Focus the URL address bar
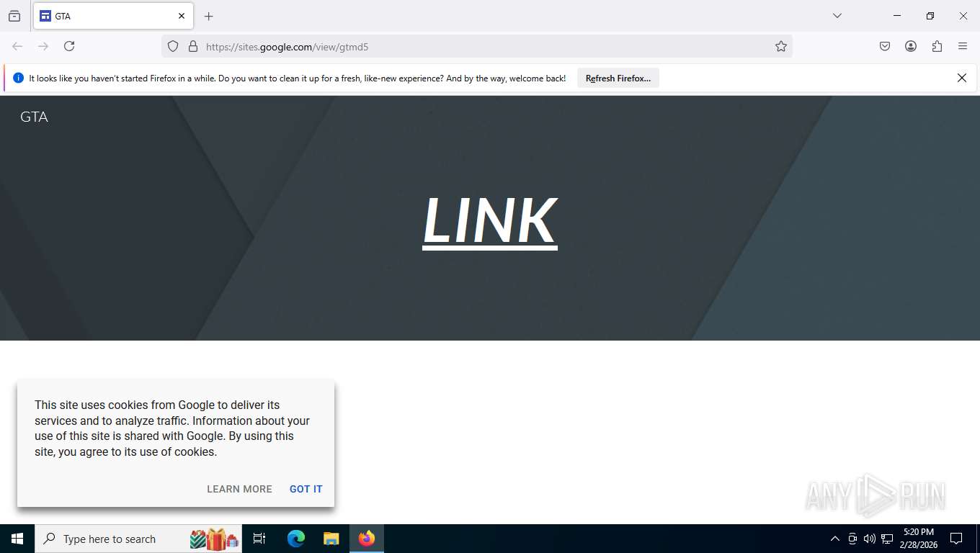 (x=476, y=47)
